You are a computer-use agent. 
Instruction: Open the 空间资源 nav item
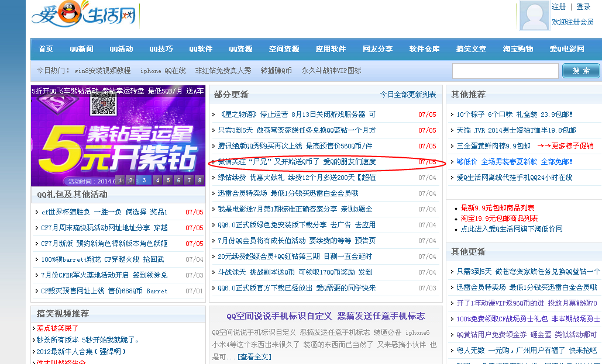(284, 48)
